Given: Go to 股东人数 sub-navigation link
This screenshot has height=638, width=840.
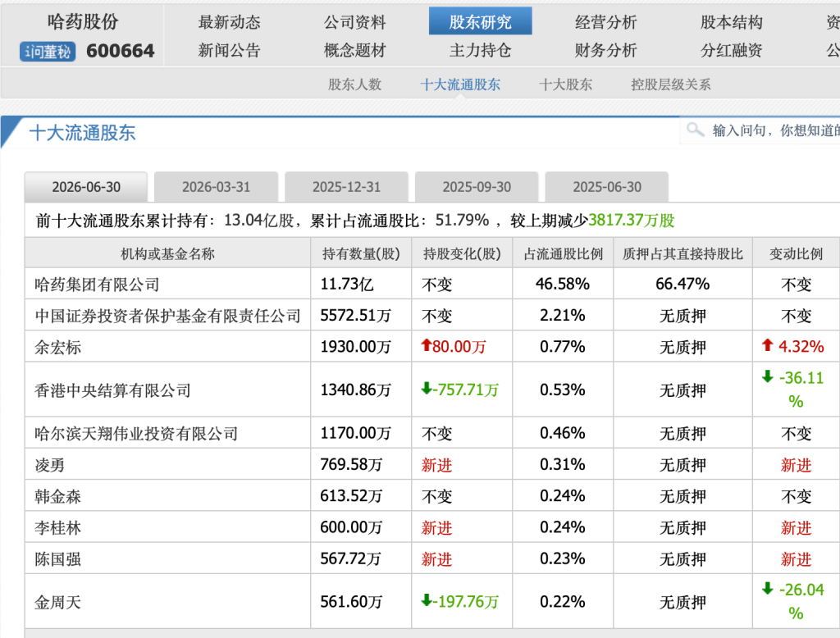Looking at the screenshot, I should 354,84.
